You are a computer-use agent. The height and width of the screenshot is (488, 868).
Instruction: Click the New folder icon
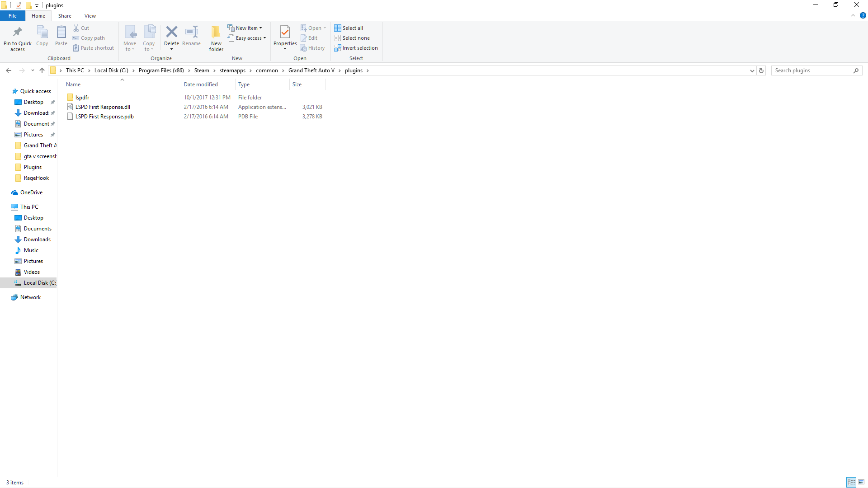coord(216,32)
